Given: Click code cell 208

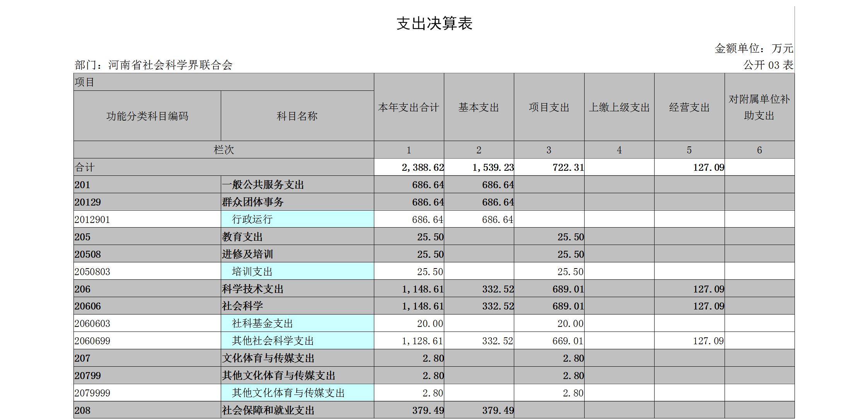Looking at the screenshot, I should [147, 410].
